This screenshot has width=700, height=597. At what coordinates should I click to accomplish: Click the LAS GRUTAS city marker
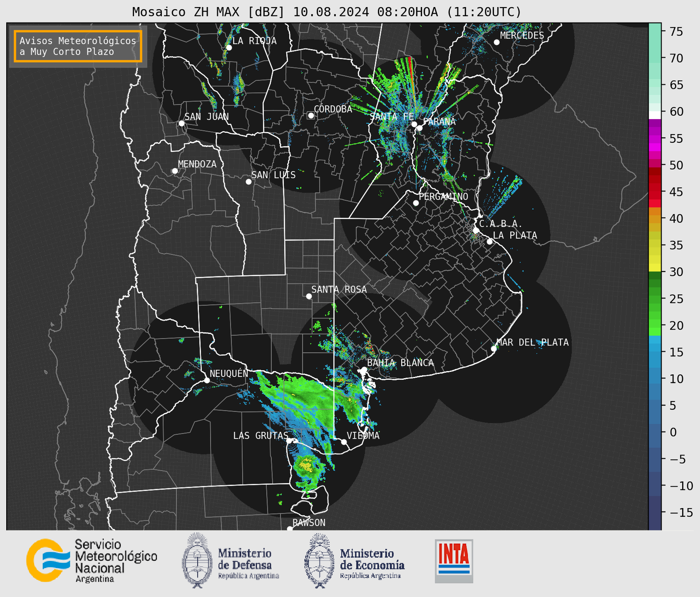click(290, 440)
